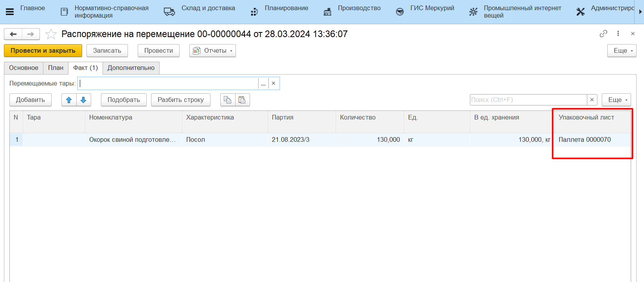
Task: Clear the Перемещаемые тары field
Action: tap(273, 84)
